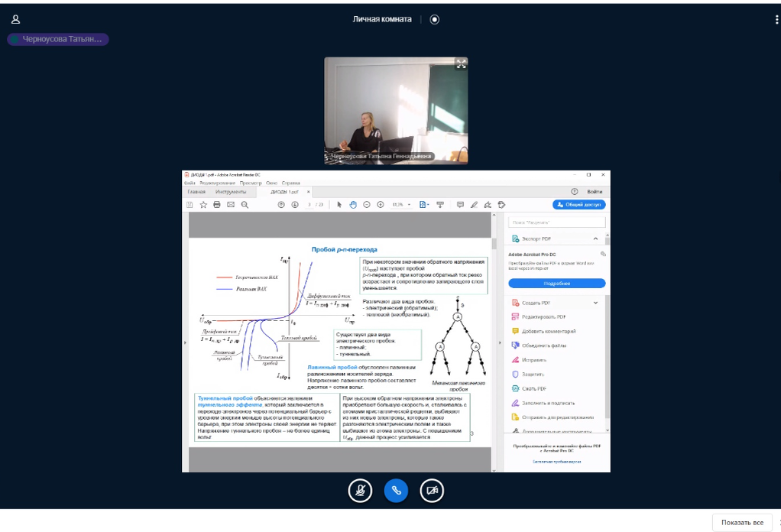This screenshot has height=532, width=781.
Task: Open the Защитить tool
Action: pos(528,374)
